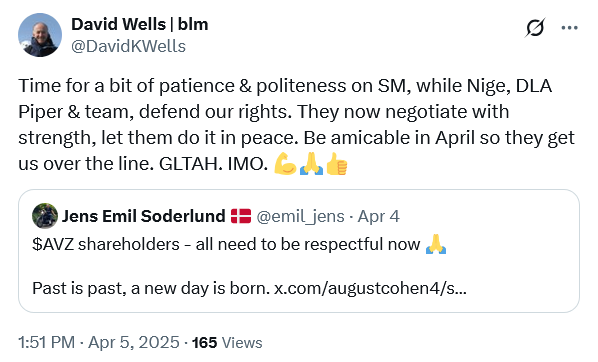
Task: Click the Apr 4 quoted tweet date
Action: point(379,217)
